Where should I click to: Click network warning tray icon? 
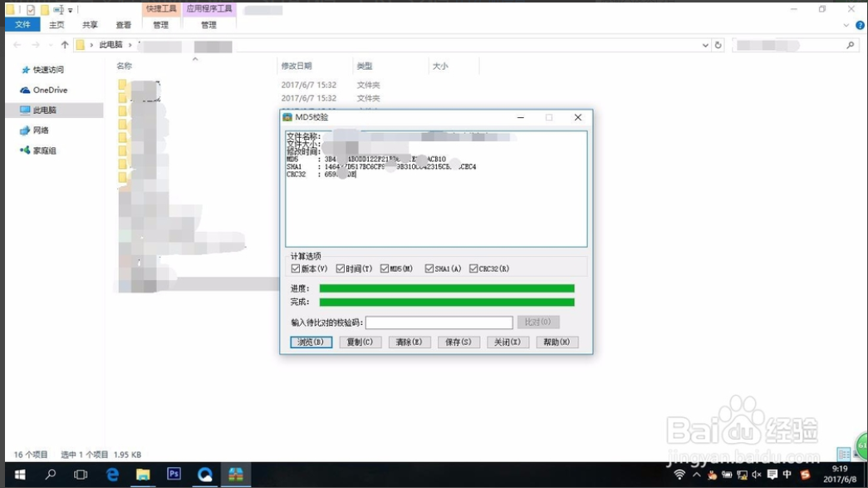click(x=743, y=475)
